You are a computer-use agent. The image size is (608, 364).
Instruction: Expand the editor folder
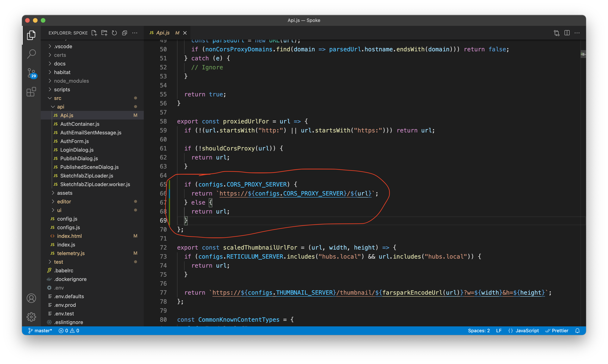[92, 201]
